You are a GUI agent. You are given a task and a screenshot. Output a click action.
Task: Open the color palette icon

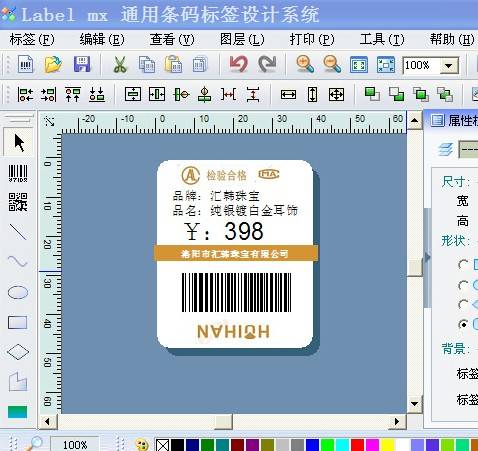tap(142, 445)
